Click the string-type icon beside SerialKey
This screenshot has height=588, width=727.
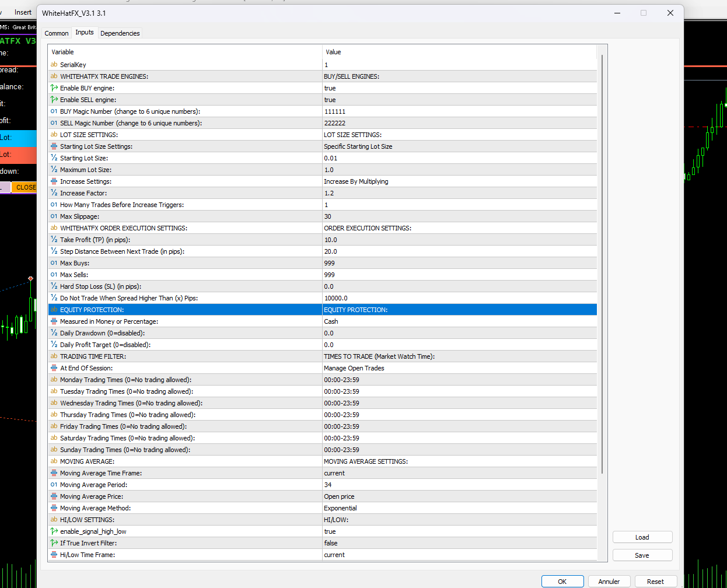(54, 65)
